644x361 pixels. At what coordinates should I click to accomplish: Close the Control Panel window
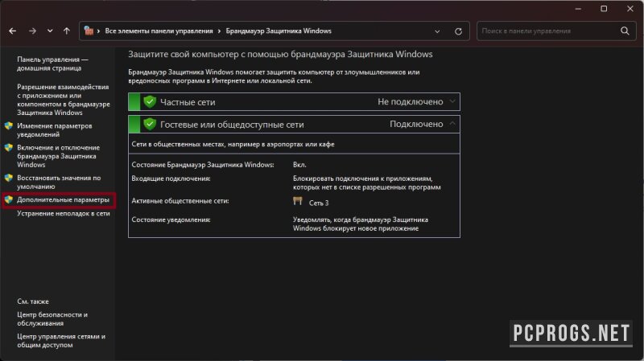click(x=630, y=9)
